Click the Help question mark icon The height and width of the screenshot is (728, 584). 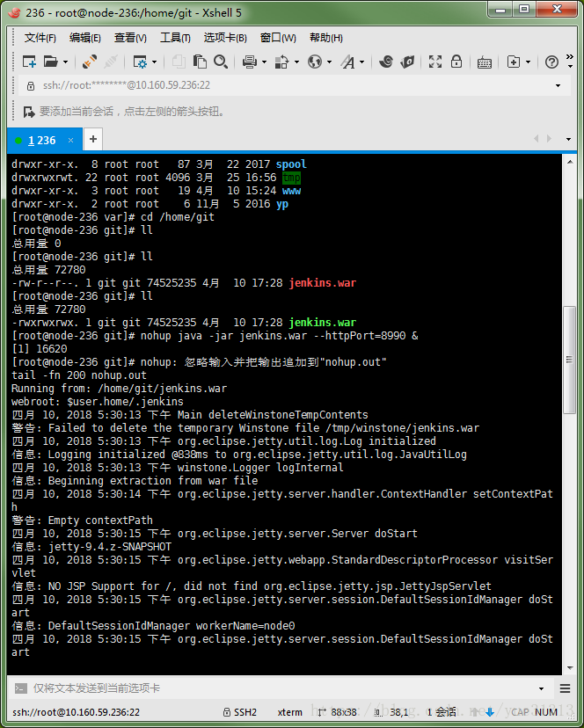coord(551,62)
